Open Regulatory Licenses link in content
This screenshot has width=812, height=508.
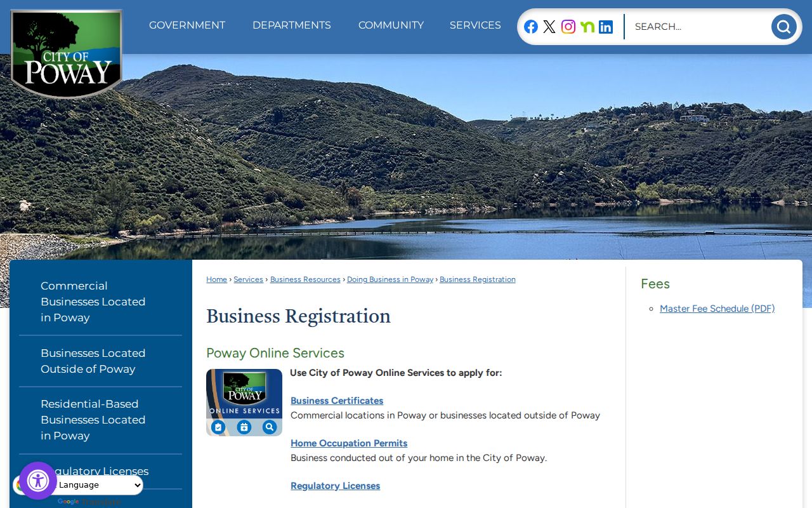tap(335, 486)
